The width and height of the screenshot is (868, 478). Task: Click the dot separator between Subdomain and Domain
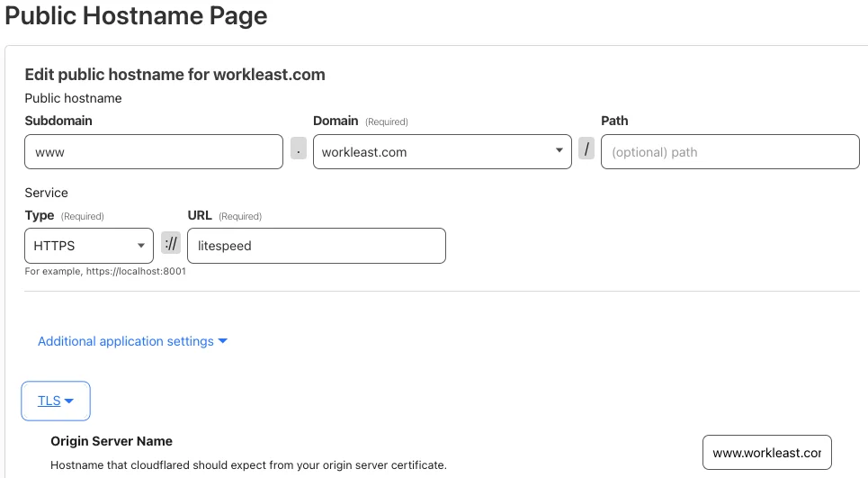pyautogui.click(x=299, y=149)
